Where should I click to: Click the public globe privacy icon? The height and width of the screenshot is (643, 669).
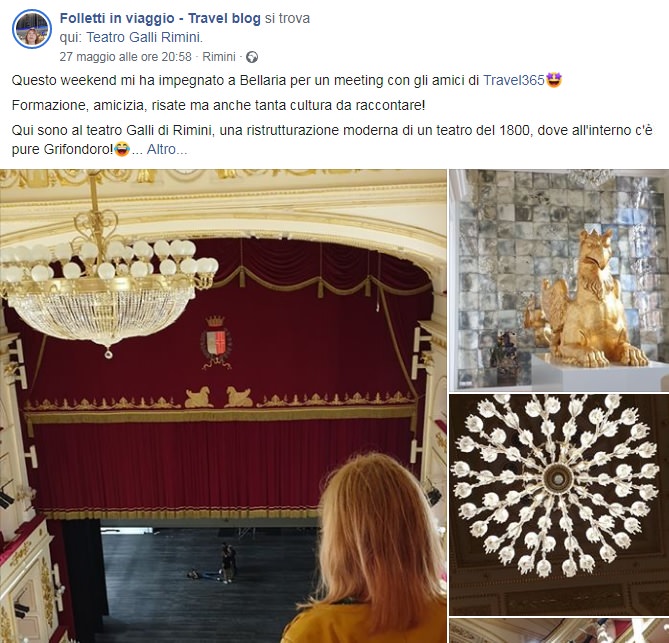tap(252, 57)
